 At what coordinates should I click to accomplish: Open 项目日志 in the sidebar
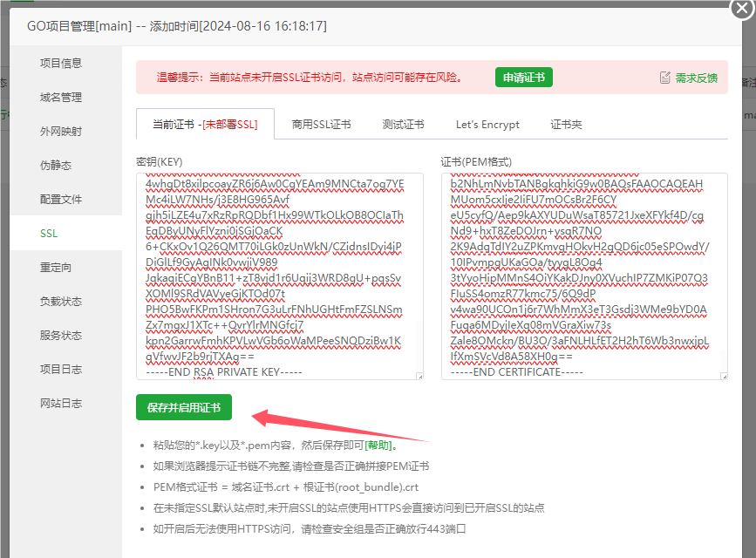click(61, 369)
